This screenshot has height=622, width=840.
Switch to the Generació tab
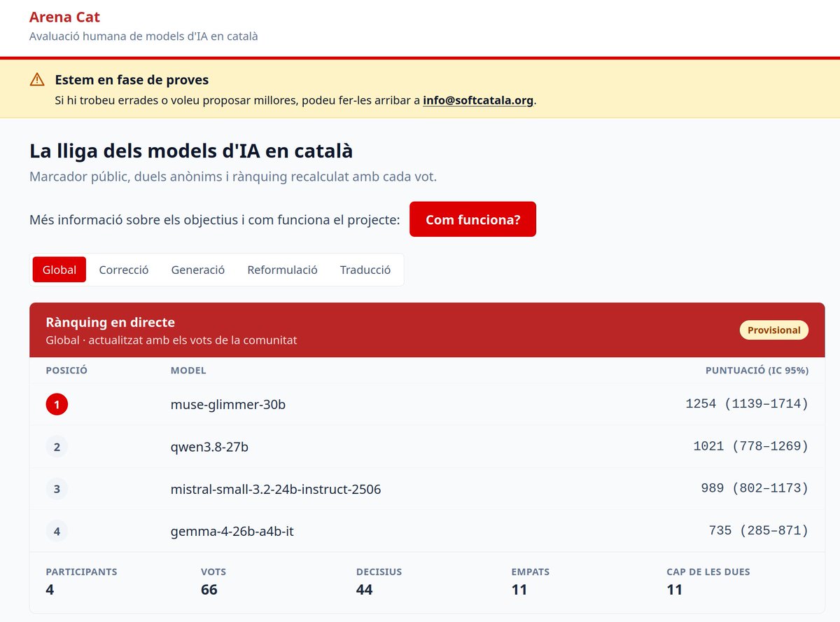point(198,270)
